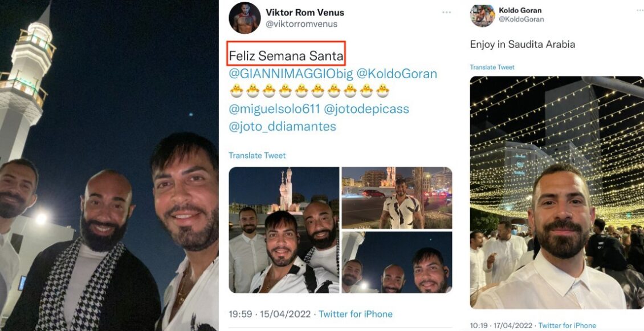Click the 19:59 · 15/04/2022 timestamp
This screenshot has height=331, width=644.
click(269, 314)
